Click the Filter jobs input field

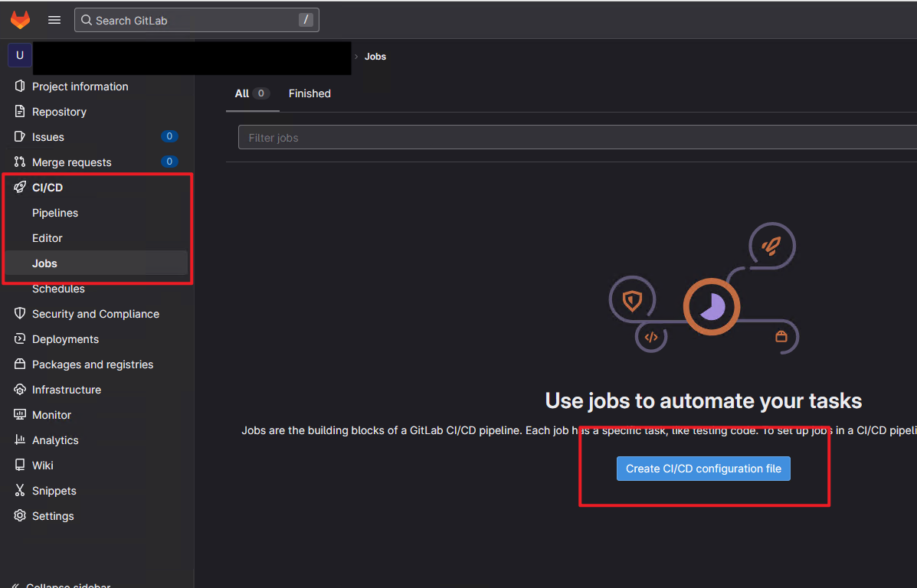577,137
